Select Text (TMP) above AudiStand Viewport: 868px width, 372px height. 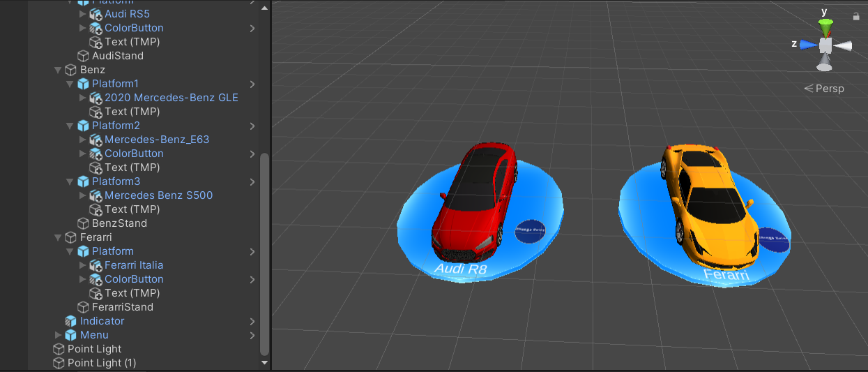point(132,42)
